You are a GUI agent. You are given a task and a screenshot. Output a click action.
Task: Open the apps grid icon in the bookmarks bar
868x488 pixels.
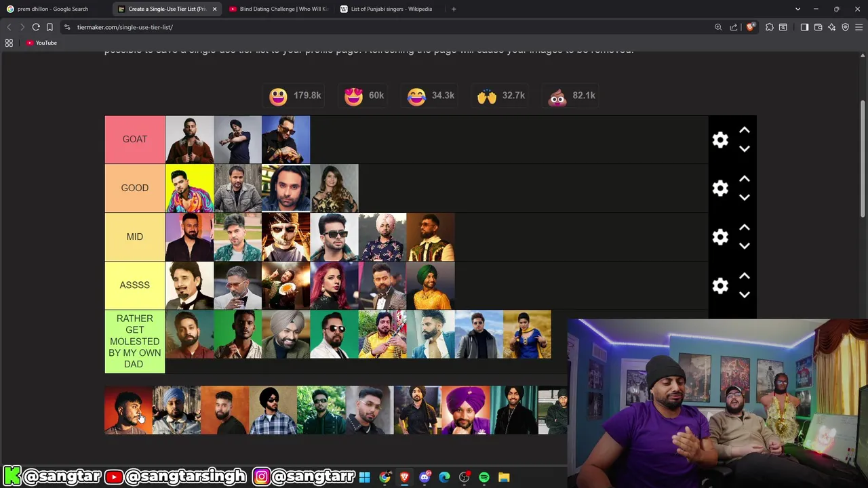click(x=9, y=43)
